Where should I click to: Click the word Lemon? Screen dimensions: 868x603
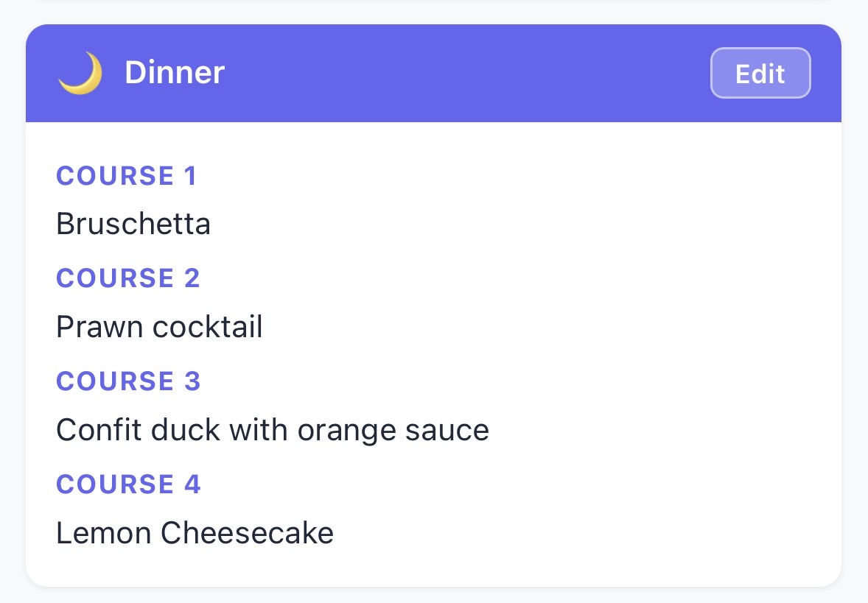point(103,533)
